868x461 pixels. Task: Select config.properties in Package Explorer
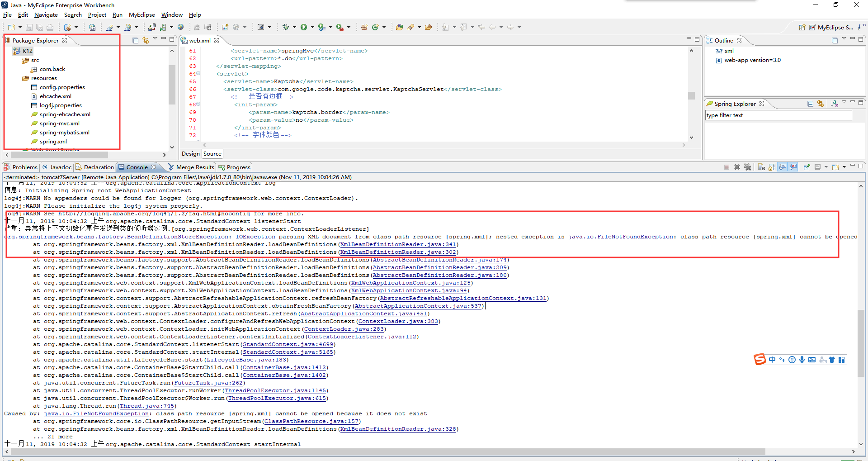(x=62, y=87)
